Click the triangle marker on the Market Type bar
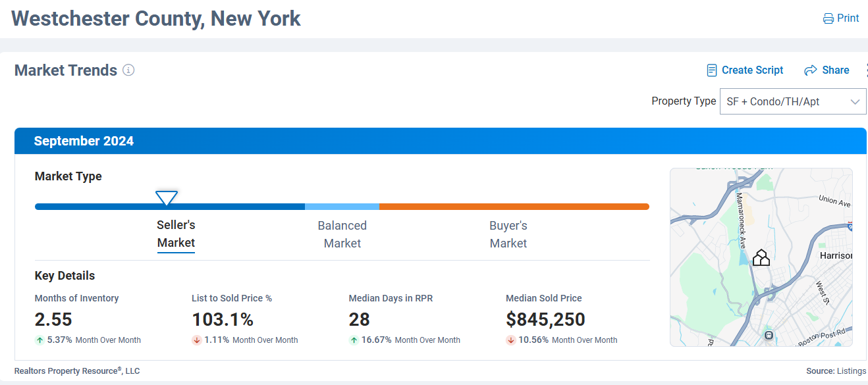 167,197
